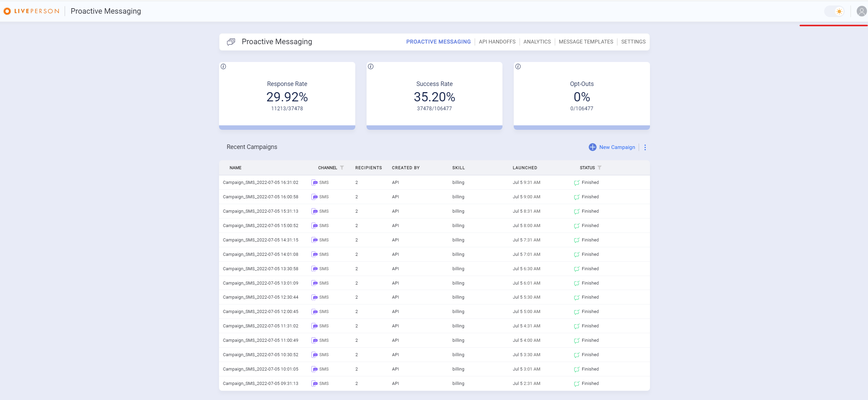
Task: Open Campaign_SMS_2022-07-05 15:31:13
Action: coord(260,211)
